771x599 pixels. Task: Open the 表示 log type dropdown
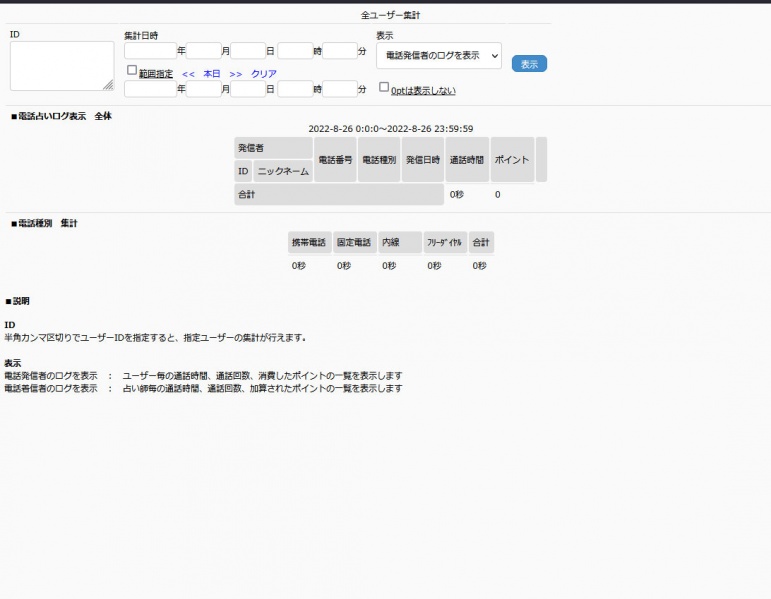point(438,56)
